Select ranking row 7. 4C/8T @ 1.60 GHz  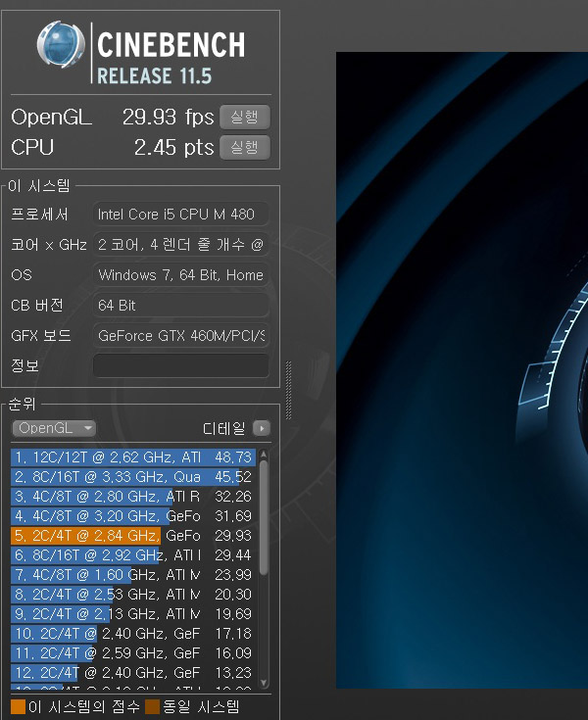133,575
